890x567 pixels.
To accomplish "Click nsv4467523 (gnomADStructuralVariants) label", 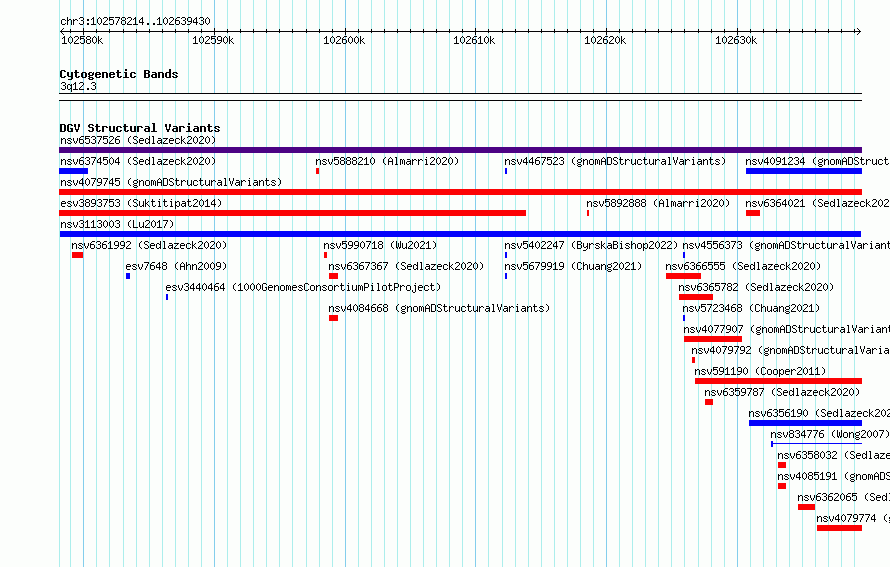I will [615, 161].
